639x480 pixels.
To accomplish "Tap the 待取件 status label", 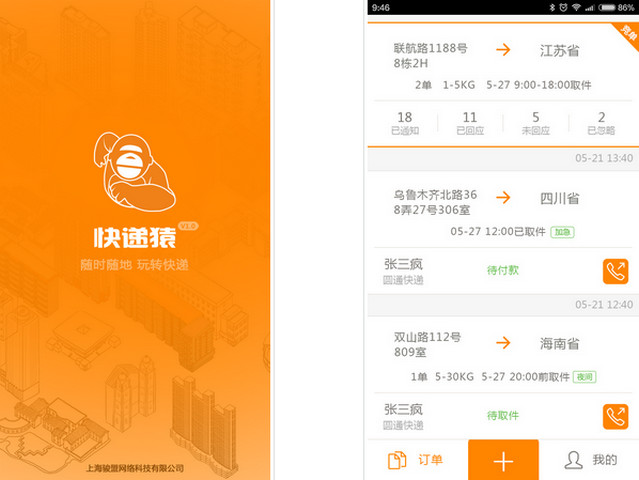I will click(503, 416).
